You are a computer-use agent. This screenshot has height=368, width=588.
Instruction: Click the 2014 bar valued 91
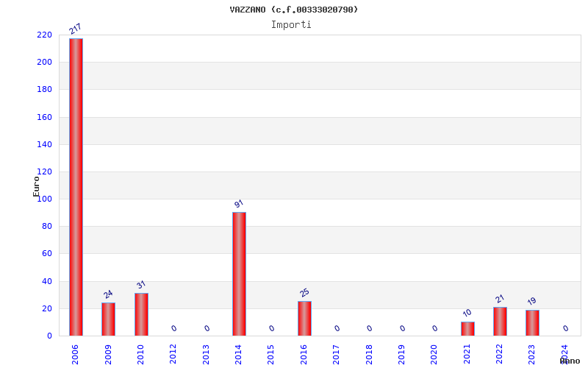coord(240,274)
